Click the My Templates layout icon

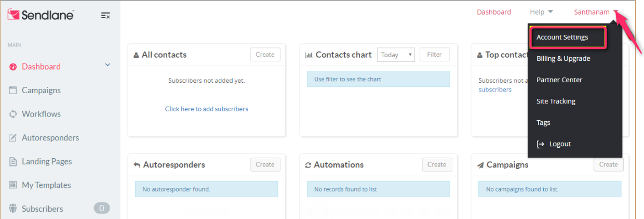click(x=13, y=185)
